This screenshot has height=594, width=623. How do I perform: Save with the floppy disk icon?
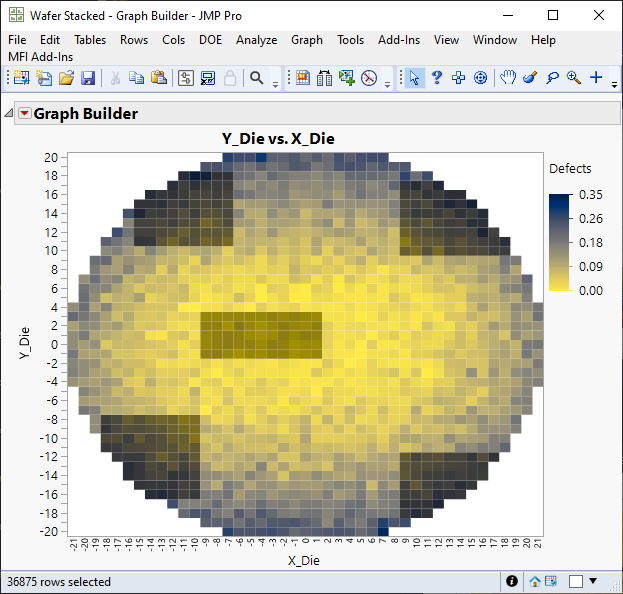click(x=88, y=77)
